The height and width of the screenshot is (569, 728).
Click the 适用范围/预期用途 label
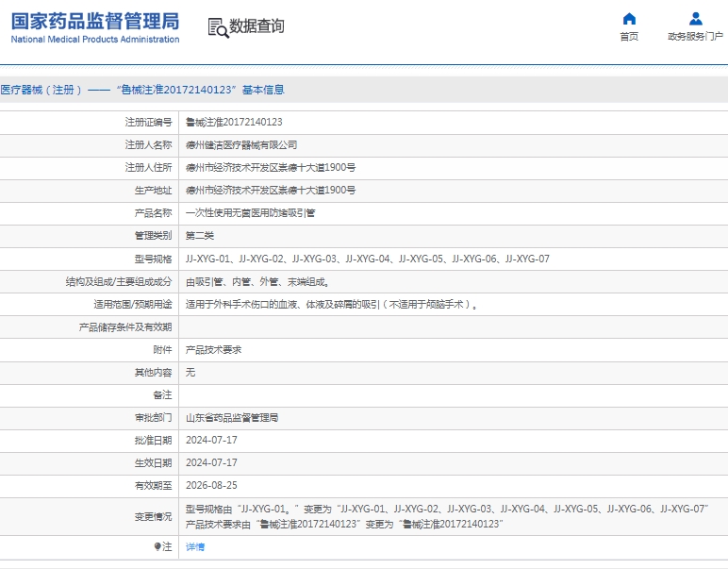[133, 304]
